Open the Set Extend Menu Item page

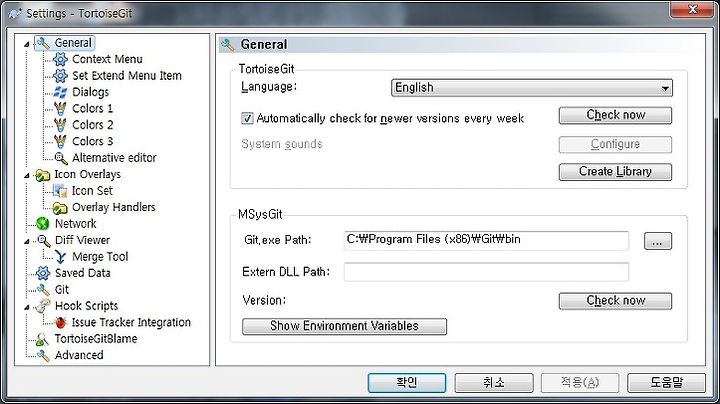pos(127,76)
